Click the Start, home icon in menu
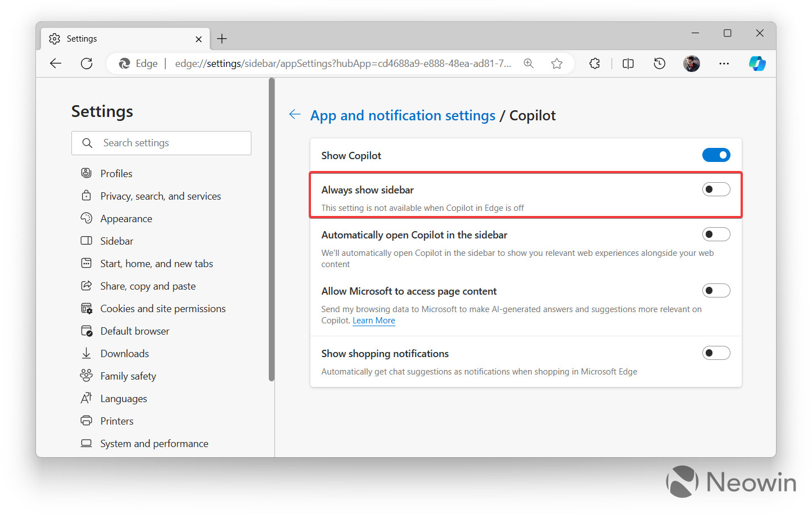812x514 pixels. coord(86,263)
